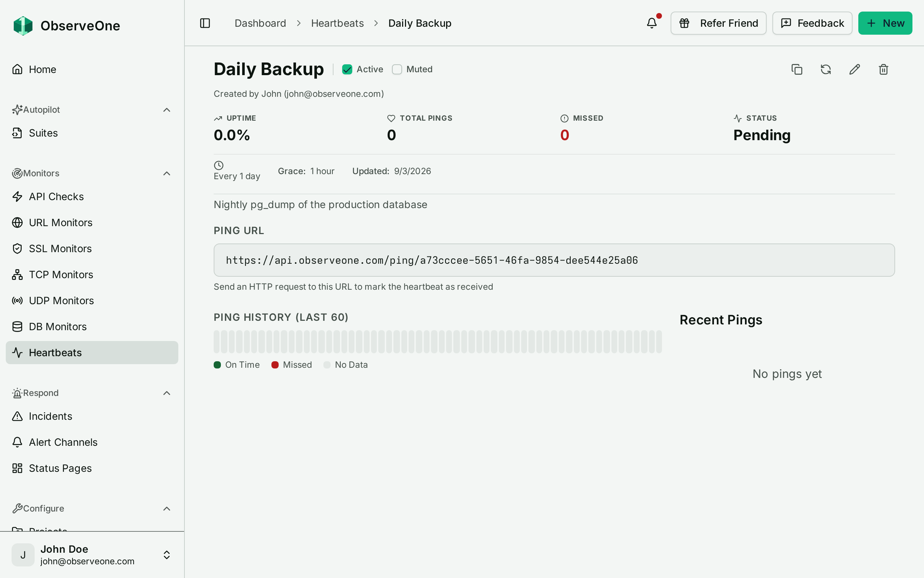This screenshot has height=578, width=924.
Task: Click the Status Pages grid icon
Action: [17, 468]
